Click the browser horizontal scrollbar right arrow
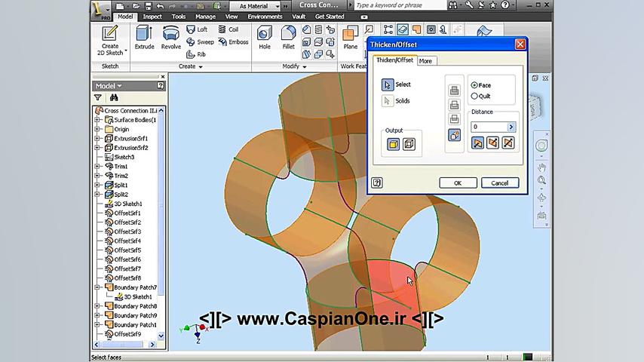Image resolution: width=644 pixels, height=362 pixels. coord(152,345)
